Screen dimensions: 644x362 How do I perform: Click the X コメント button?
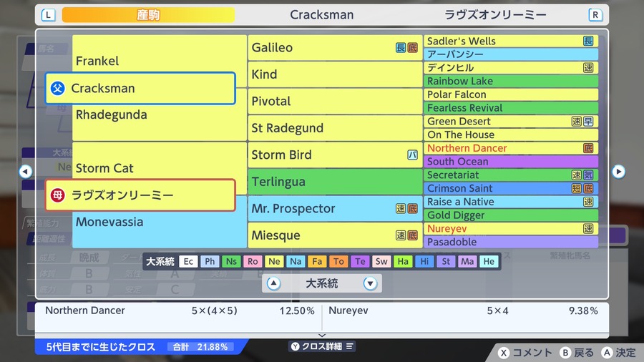(x=525, y=353)
